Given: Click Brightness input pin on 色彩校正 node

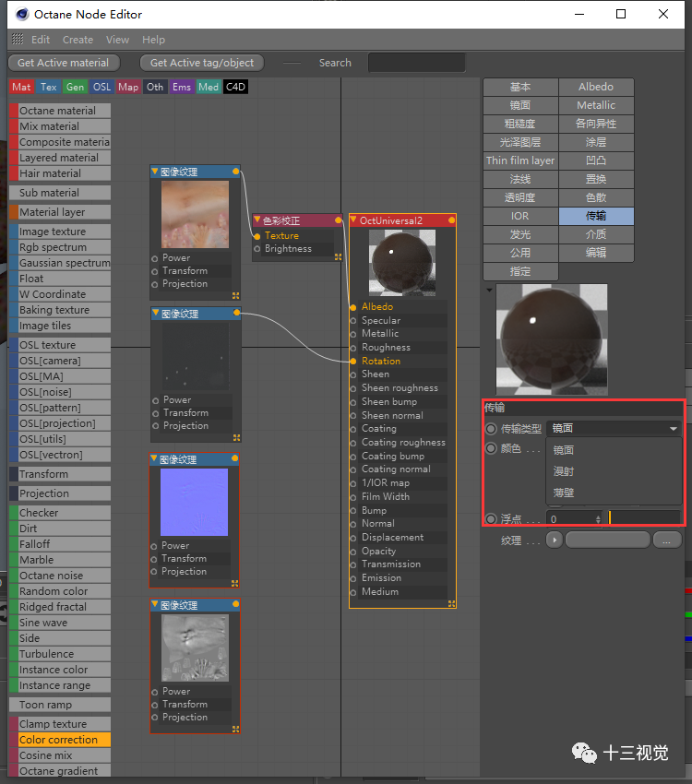Looking at the screenshot, I should pyautogui.click(x=257, y=249).
